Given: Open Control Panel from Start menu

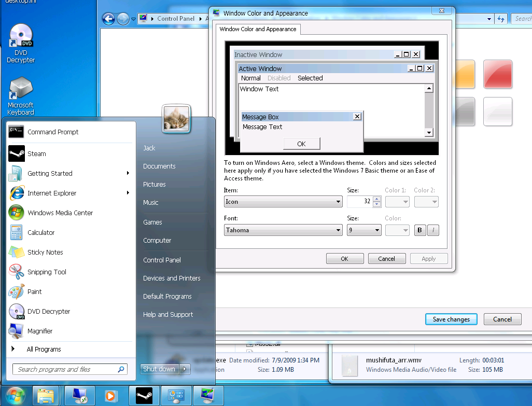Looking at the screenshot, I should (x=162, y=260).
